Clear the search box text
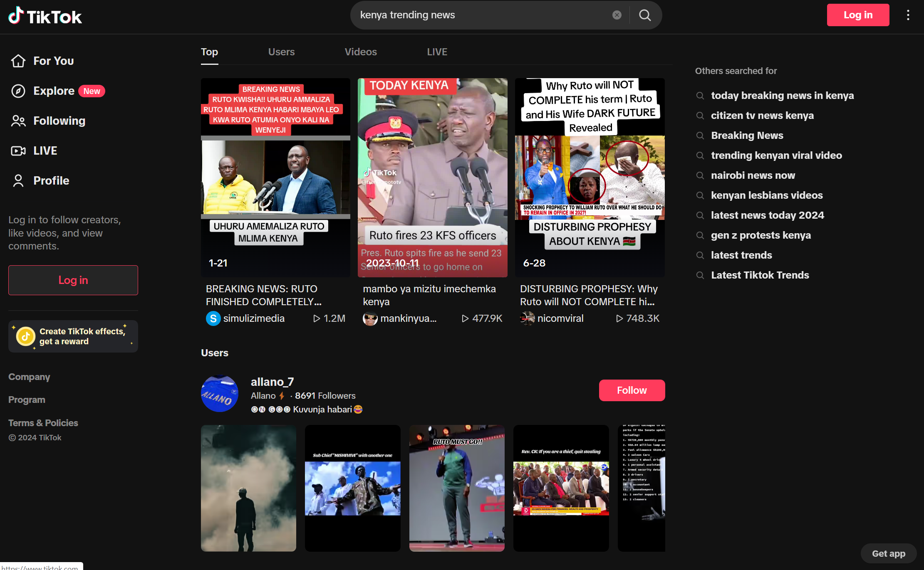 click(617, 15)
